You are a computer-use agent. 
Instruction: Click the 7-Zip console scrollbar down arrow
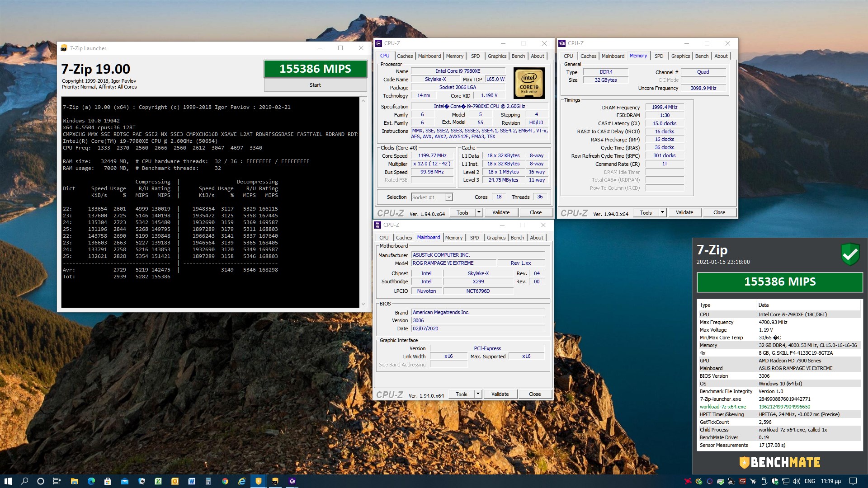(363, 304)
